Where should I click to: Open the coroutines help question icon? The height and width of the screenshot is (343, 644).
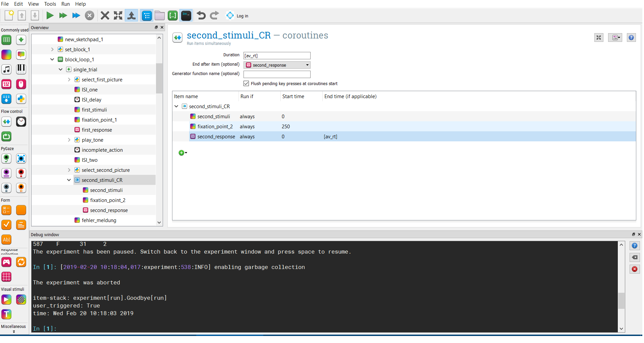[631, 38]
